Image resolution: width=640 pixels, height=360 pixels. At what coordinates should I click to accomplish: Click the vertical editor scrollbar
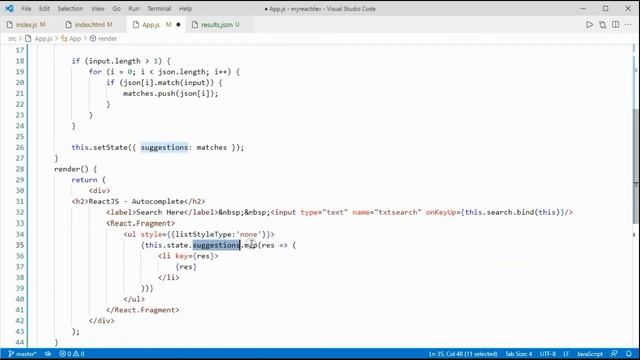coord(636,166)
